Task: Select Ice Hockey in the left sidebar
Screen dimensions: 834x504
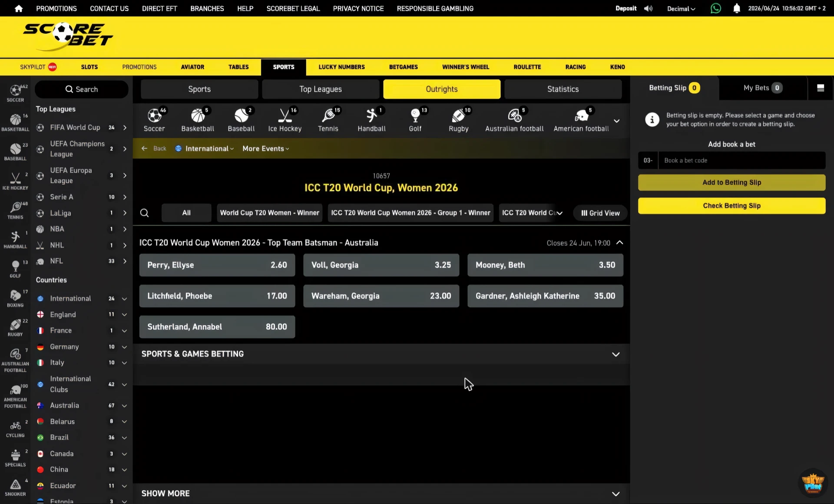Action: pyautogui.click(x=15, y=181)
